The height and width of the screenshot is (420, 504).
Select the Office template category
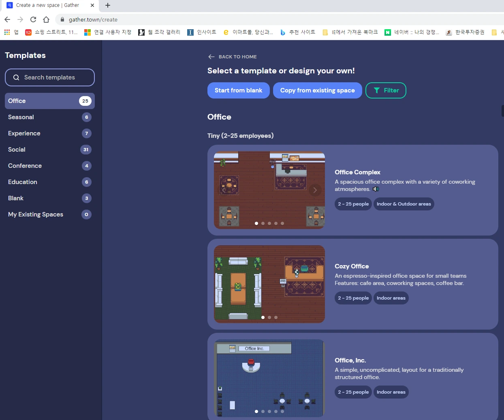(50, 101)
